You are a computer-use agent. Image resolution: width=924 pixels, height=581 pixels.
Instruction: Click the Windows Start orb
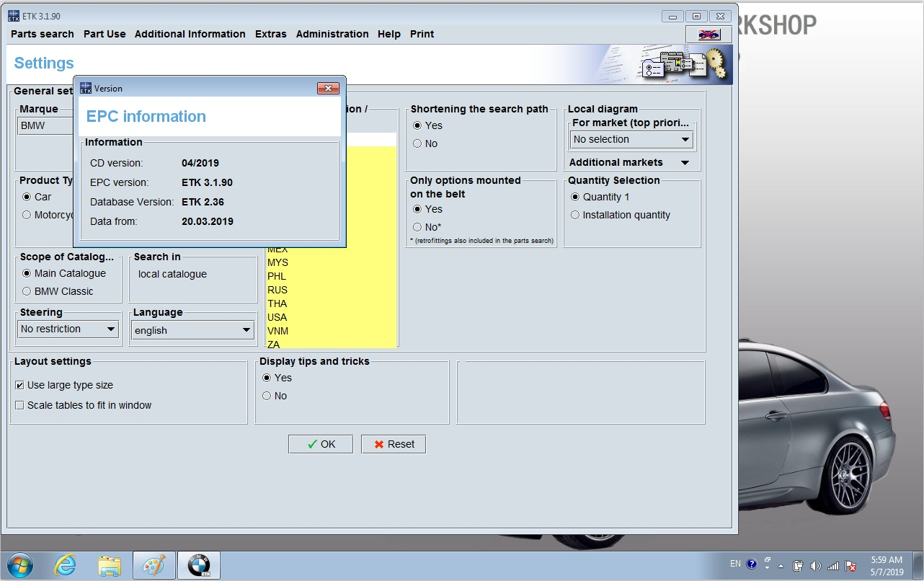pos(20,565)
